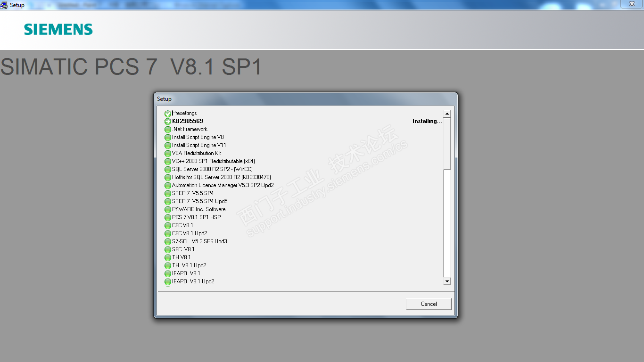Screen dimensions: 644x362
Task: Select the status icon for S7-SCL V5.3 SP6 Upd3
Action: pos(168,242)
